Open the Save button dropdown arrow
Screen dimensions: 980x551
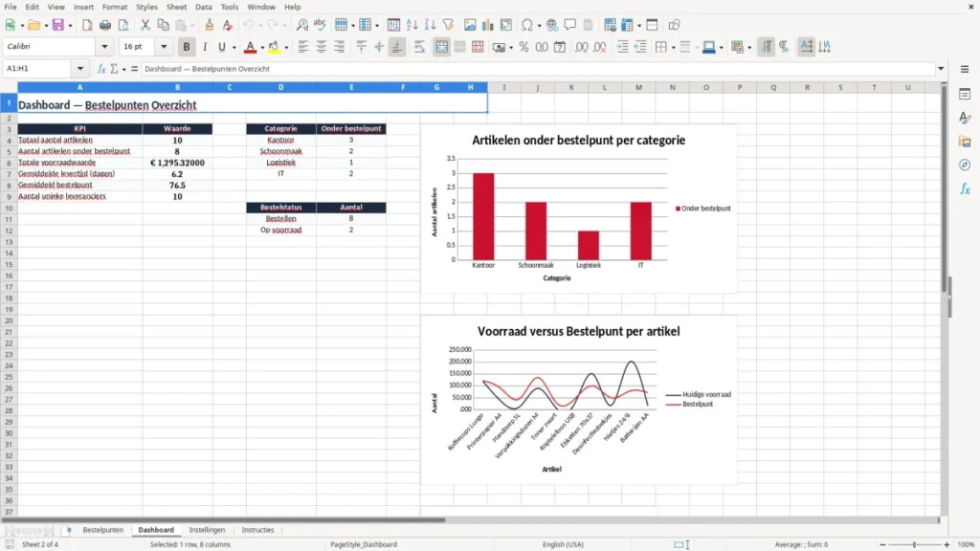[70, 26]
